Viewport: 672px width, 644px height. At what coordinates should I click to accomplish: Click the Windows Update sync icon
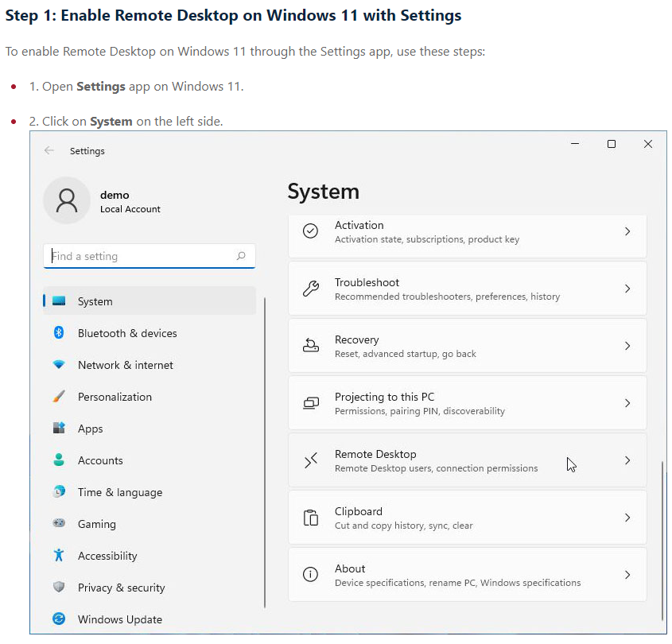(59, 619)
